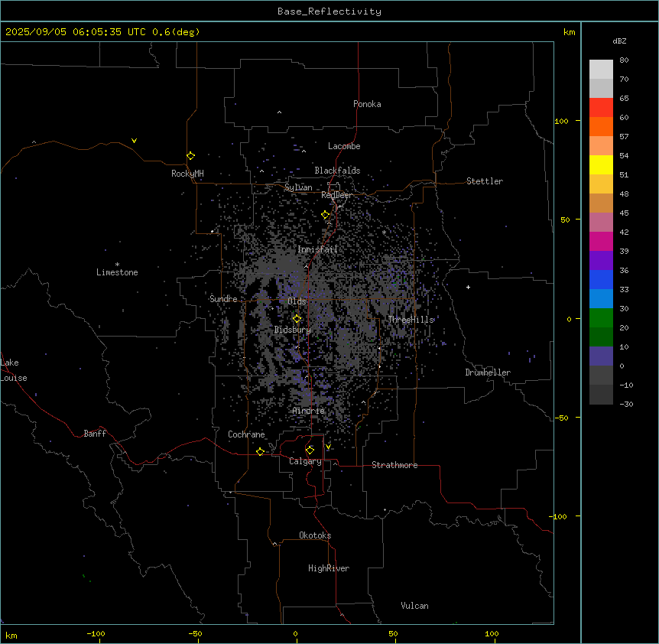Select the HighRiver label
Image resolution: width=659 pixels, height=644 pixels.
(329, 568)
